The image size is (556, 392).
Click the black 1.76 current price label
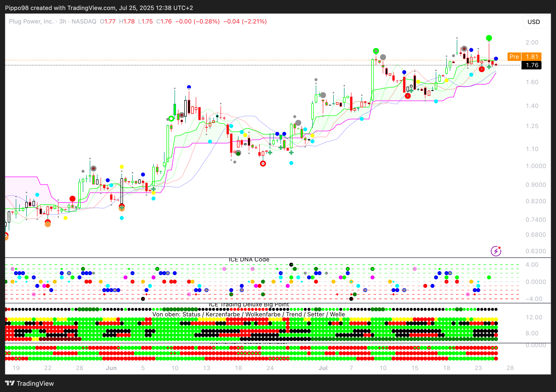tap(531, 65)
